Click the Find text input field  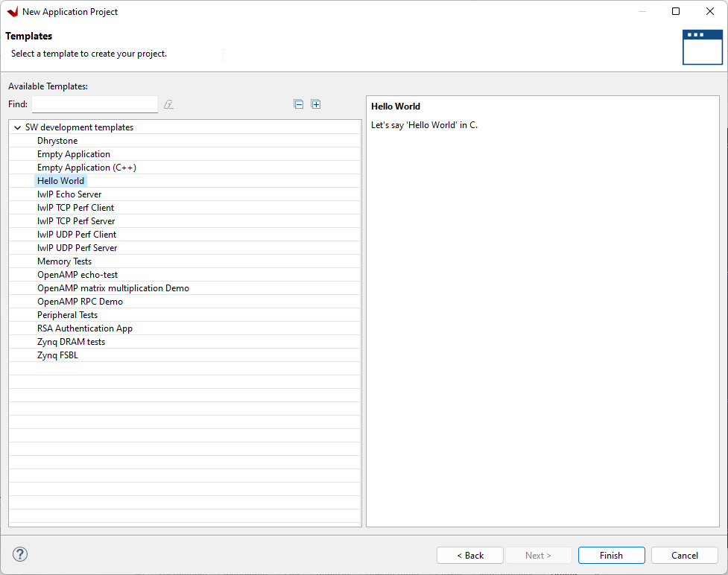95,104
